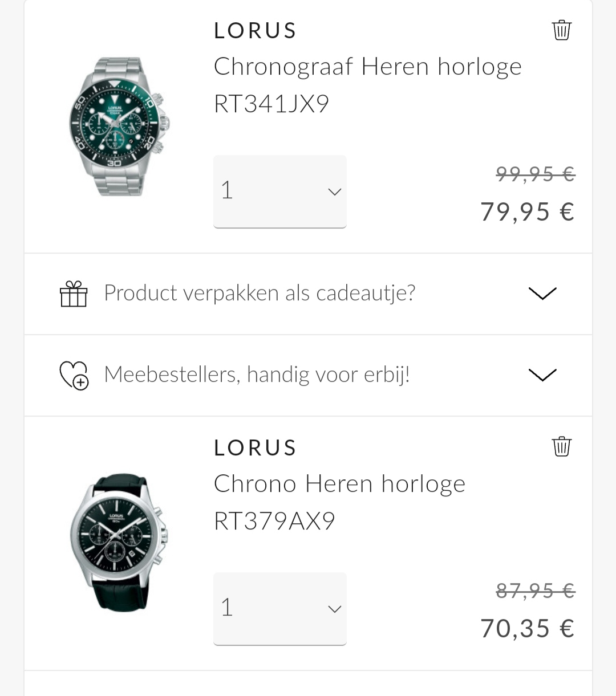Click the 79,95 € sale price
Viewport: 616px width, 696px height.
[527, 211]
